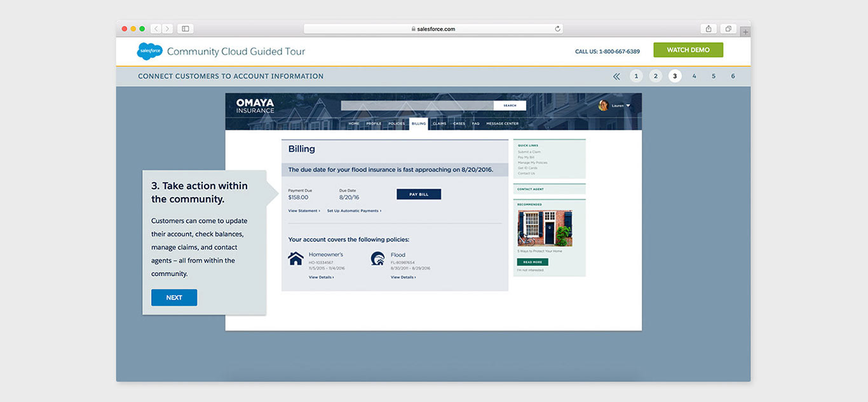Click policy number HO-10334567
Image resolution: width=868 pixels, height=402 pixels.
[x=322, y=263]
